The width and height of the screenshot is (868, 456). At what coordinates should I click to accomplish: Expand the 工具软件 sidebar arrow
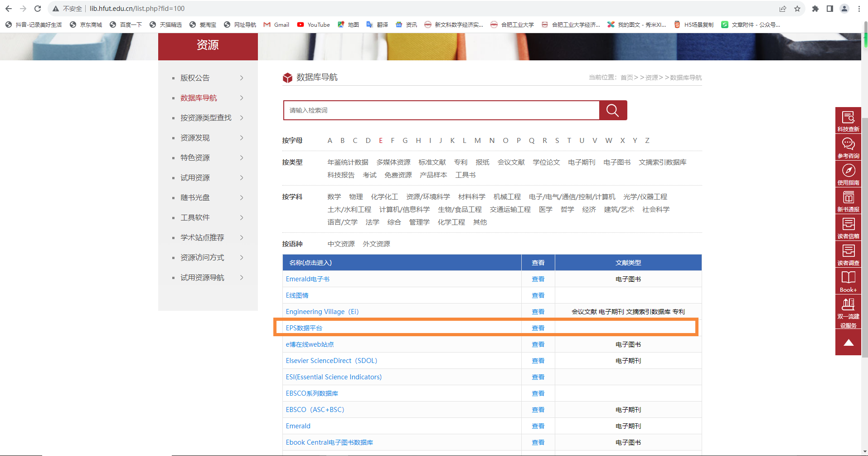[242, 218]
